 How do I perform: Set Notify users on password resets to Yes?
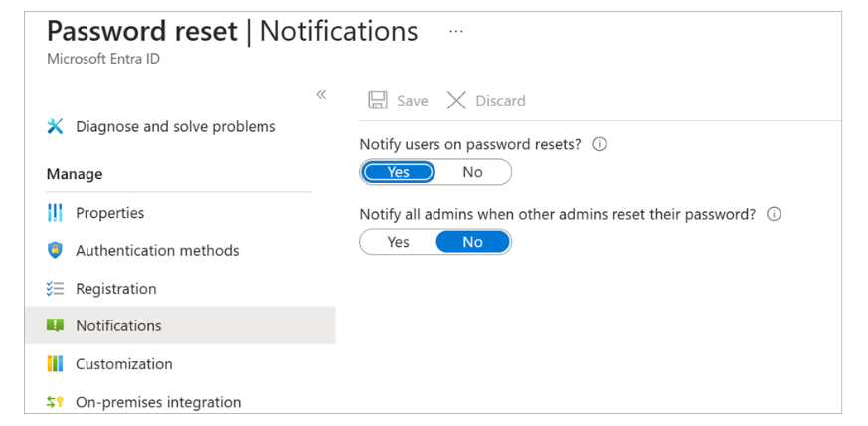coord(398,172)
